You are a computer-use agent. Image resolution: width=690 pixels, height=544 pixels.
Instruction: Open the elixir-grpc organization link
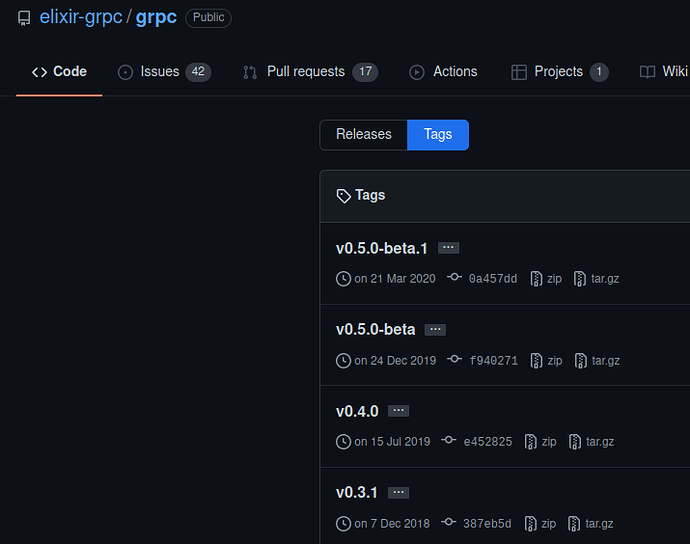81,18
